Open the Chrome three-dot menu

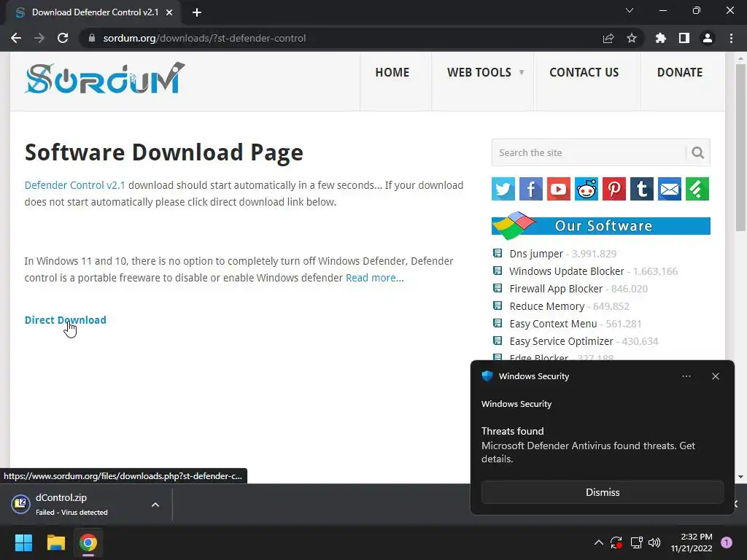[731, 38]
